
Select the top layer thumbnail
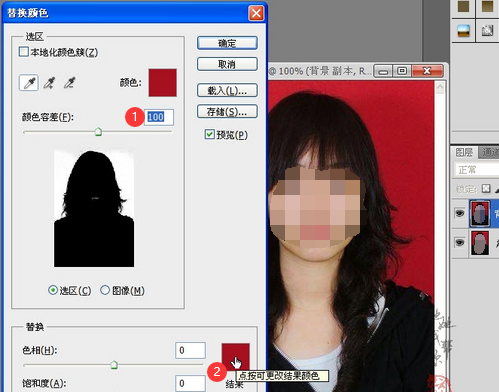[479, 213]
